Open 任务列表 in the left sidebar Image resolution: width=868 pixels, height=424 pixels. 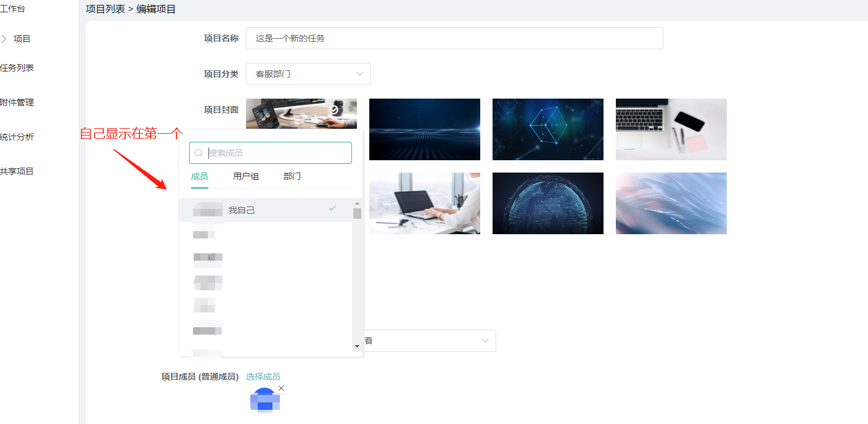(17, 68)
